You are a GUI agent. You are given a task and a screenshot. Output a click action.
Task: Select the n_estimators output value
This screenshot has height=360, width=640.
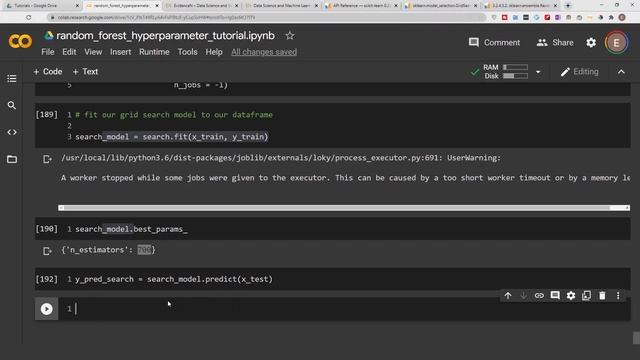pyautogui.click(x=144, y=249)
